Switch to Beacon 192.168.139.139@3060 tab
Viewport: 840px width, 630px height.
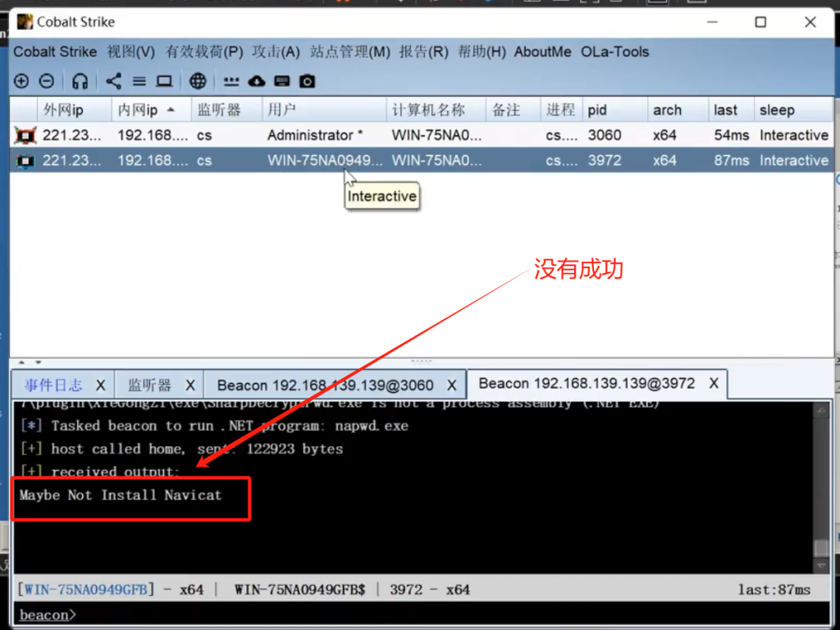point(325,386)
